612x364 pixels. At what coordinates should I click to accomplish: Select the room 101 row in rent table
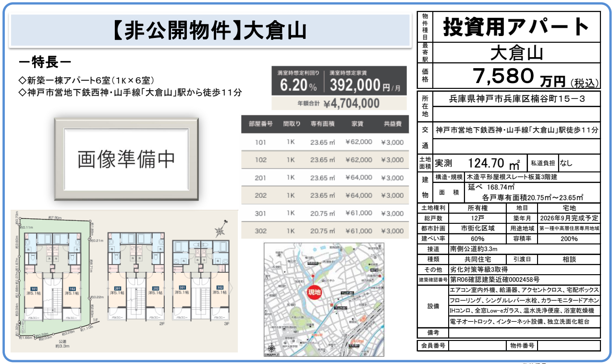[325, 142]
